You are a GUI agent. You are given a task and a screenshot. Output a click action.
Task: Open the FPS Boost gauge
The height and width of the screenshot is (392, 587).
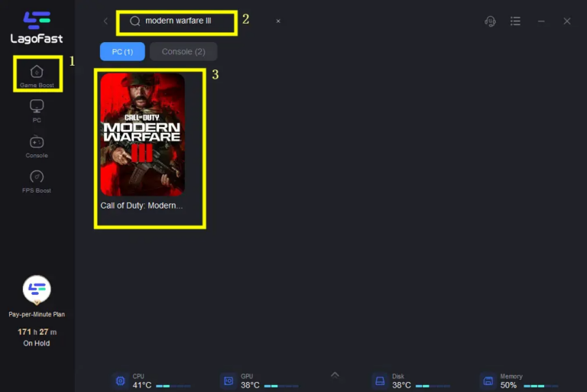tap(37, 177)
